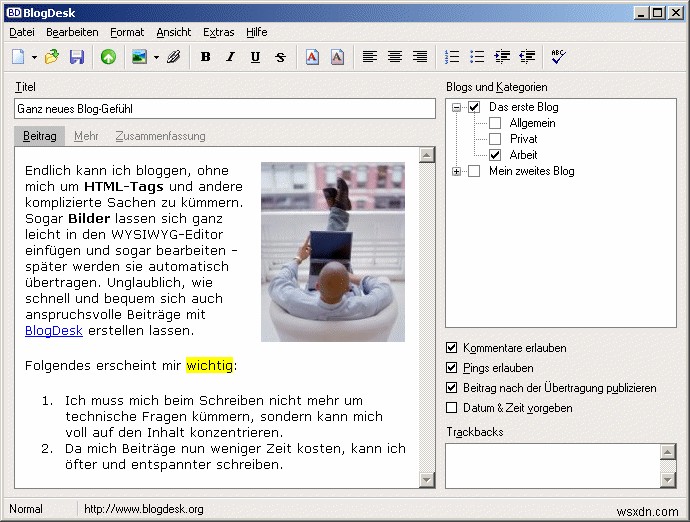This screenshot has width=690, height=522.
Task: Run the ABC spell check
Action: click(x=558, y=57)
